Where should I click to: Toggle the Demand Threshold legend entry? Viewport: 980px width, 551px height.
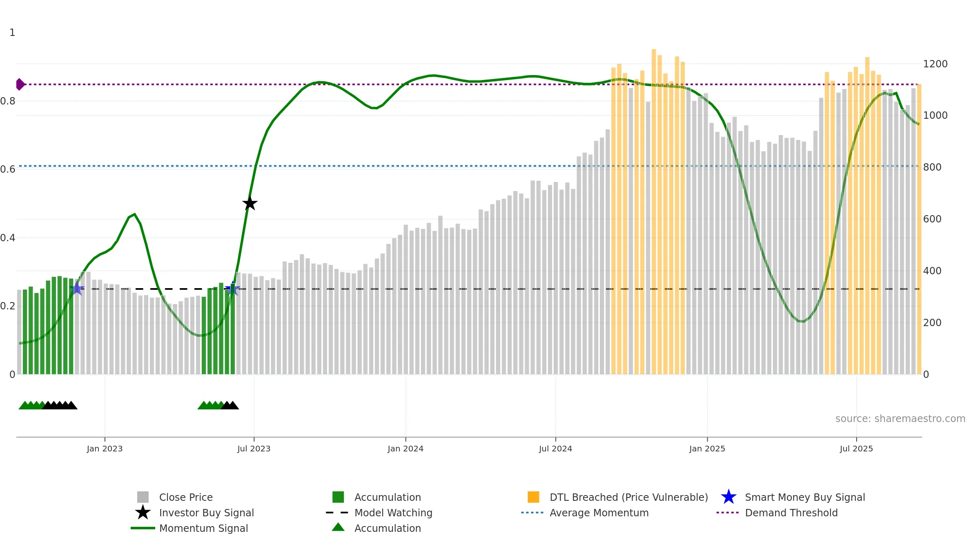pyautogui.click(x=777, y=513)
